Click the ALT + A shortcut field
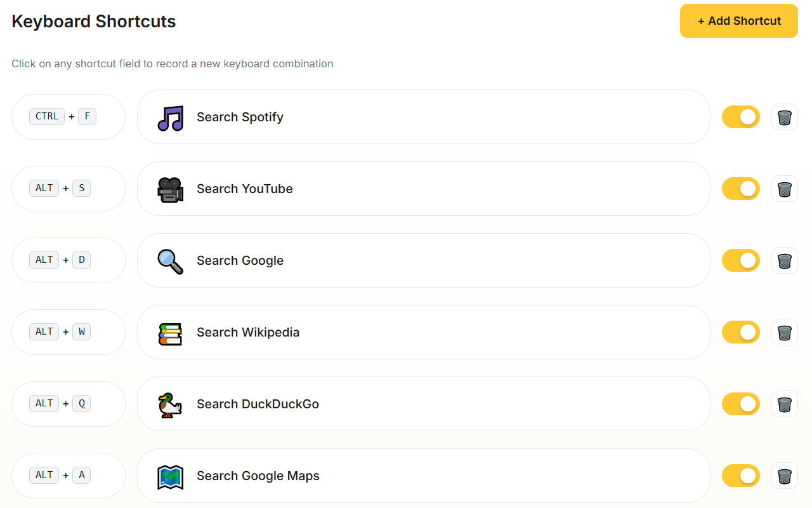This screenshot has height=508, width=812. [69, 476]
